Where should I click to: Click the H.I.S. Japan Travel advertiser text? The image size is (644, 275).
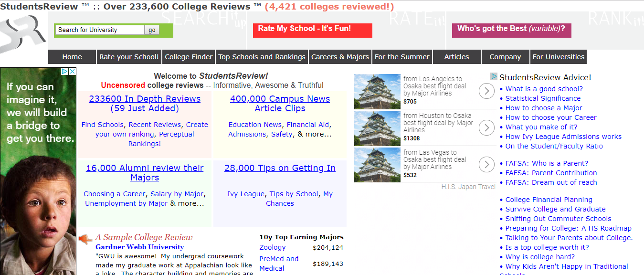(x=468, y=187)
